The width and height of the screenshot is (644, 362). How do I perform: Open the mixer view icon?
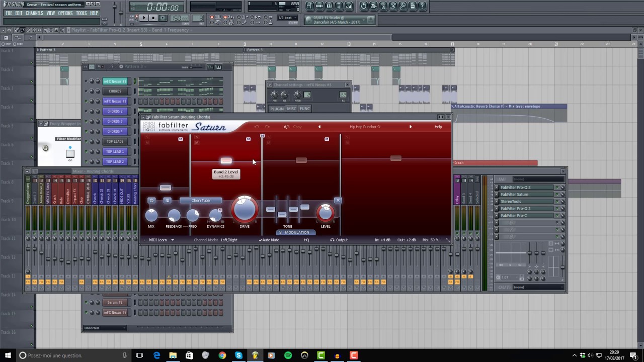click(348, 6)
